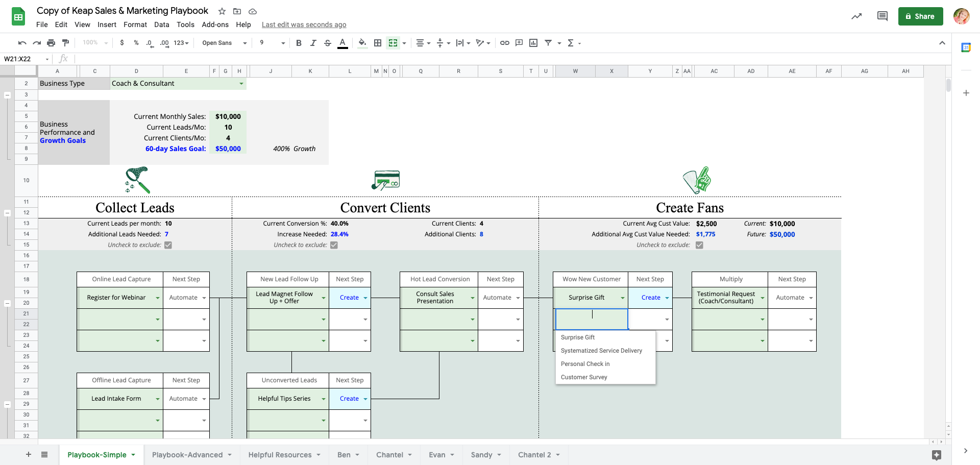Open the Register for Webinar dropdown arrow
This screenshot has width=980, height=465.
tap(157, 298)
